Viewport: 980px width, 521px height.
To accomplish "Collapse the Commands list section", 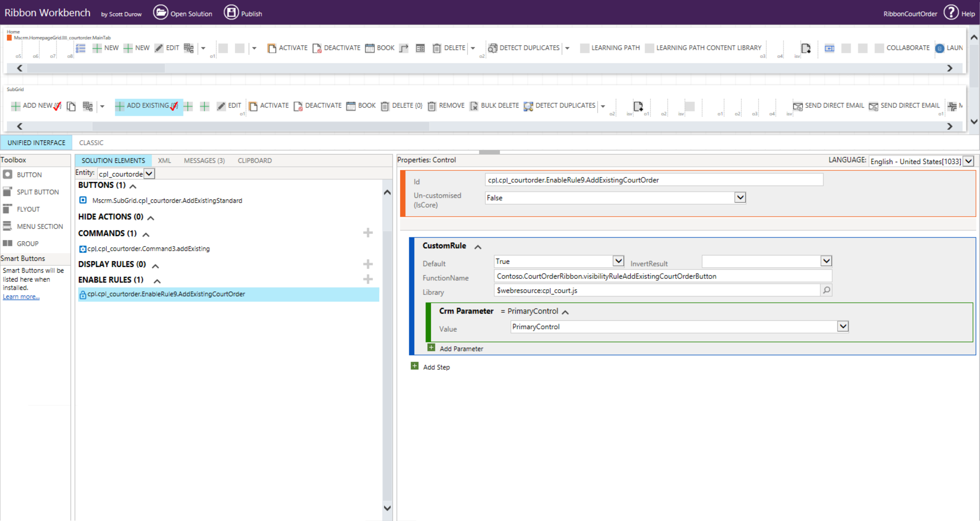I will tap(146, 234).
